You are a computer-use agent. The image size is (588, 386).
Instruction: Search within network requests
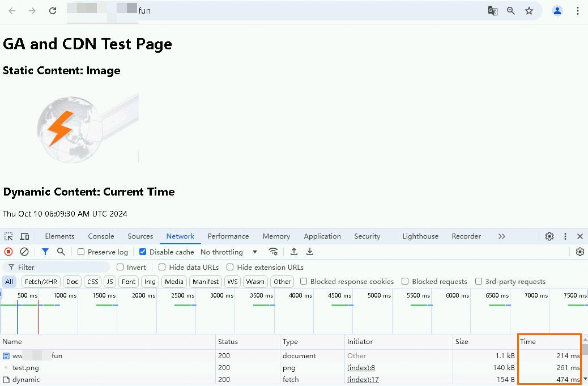coord(60,252)
